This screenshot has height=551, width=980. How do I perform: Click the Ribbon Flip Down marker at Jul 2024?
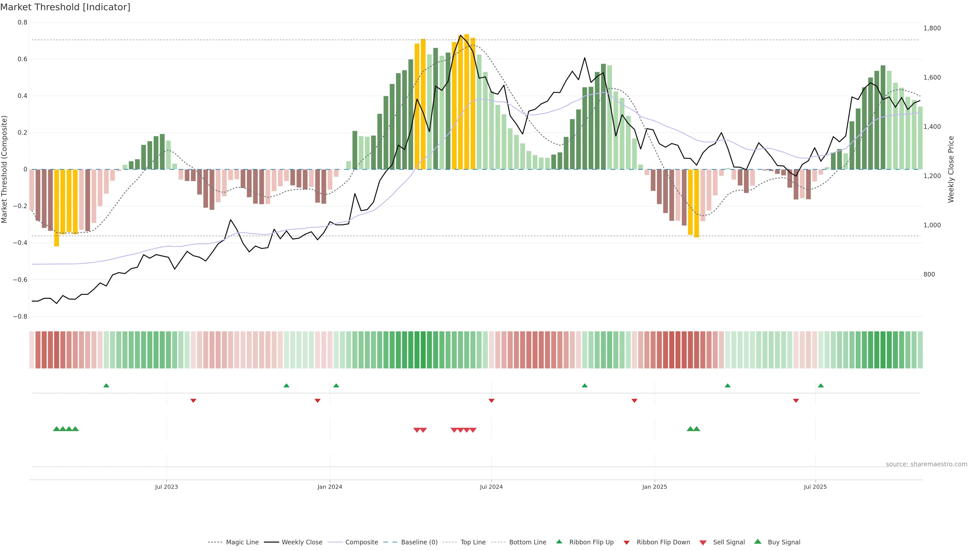point(491,401)
